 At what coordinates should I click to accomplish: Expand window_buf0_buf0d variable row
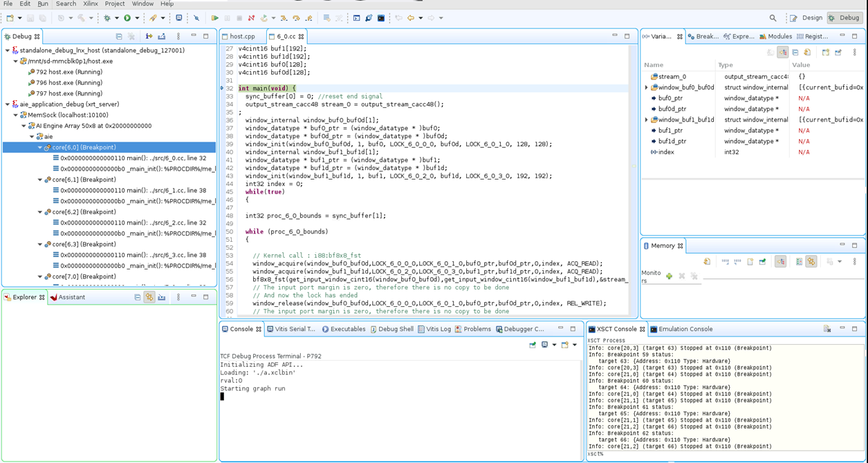[x=647, y=88]
